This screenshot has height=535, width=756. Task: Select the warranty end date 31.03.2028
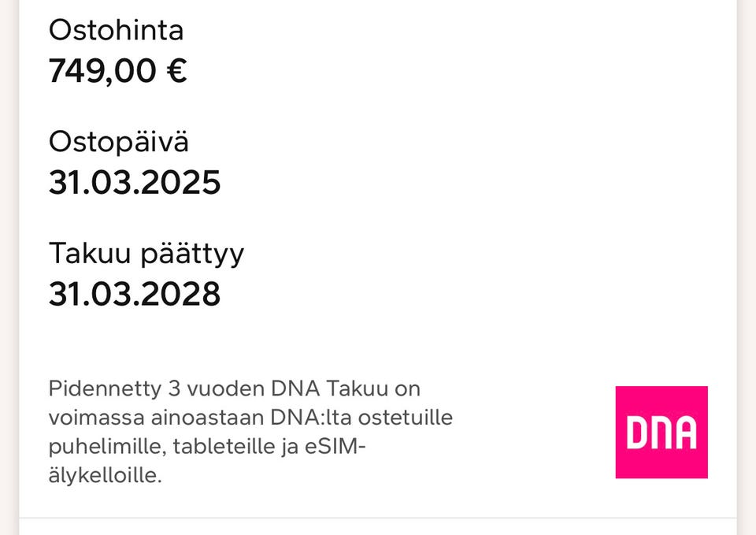pyautogui.click(x=135, y=295)
